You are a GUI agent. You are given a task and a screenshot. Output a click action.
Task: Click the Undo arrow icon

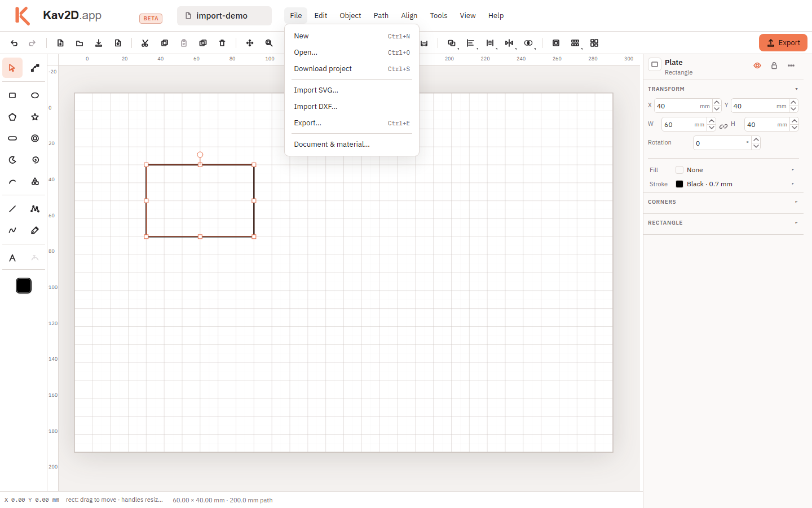tap(14, 43)
